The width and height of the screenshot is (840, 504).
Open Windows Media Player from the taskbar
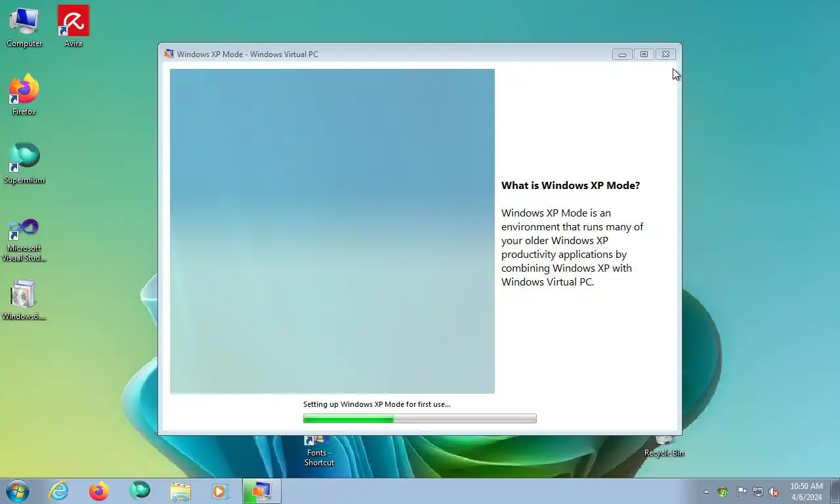(x=220, y=491)
